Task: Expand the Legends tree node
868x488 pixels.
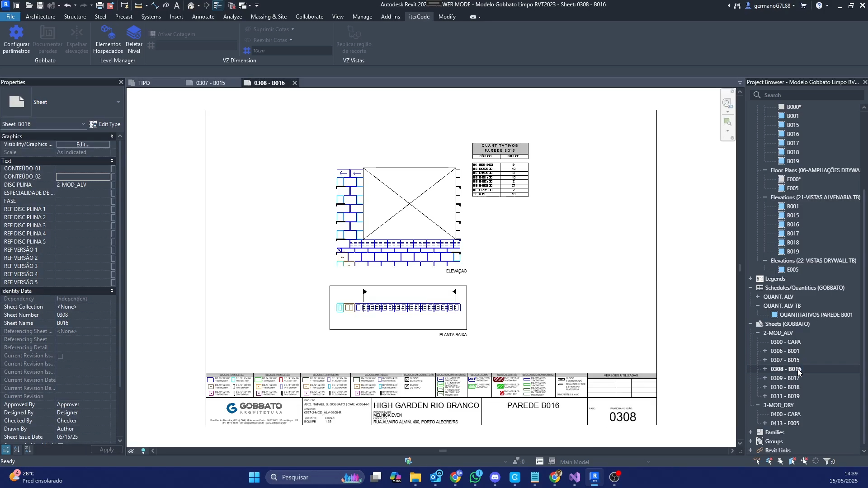Action: pos(751,279)
